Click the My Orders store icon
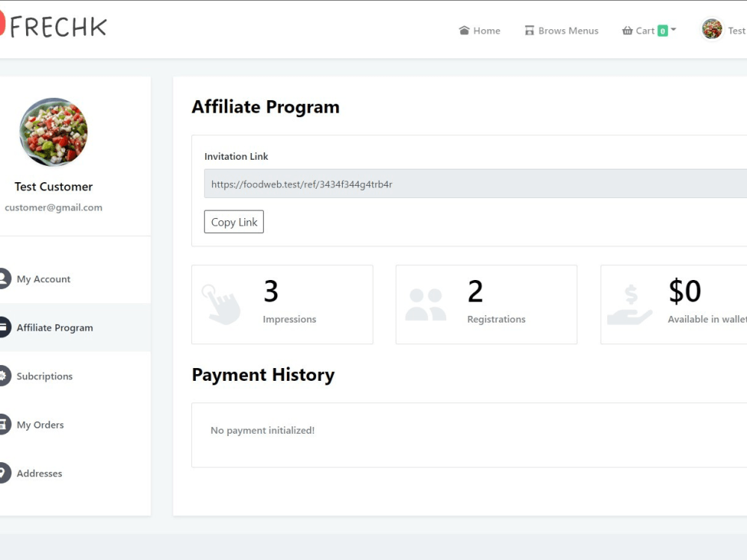Viewport: 747px width, 560px height. tap(3, 424)
